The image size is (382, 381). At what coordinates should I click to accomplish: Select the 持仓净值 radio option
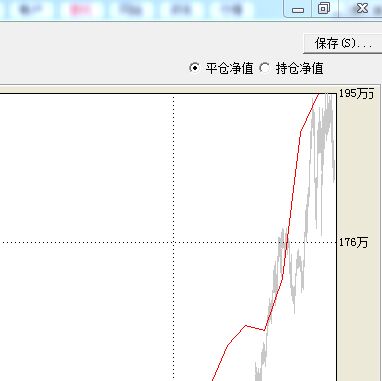coord(265,68)
